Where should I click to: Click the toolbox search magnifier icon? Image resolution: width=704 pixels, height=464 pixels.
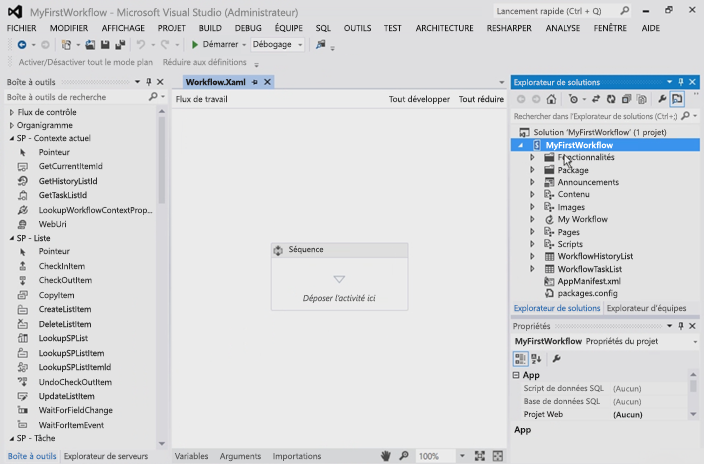(x=153, y=97)
